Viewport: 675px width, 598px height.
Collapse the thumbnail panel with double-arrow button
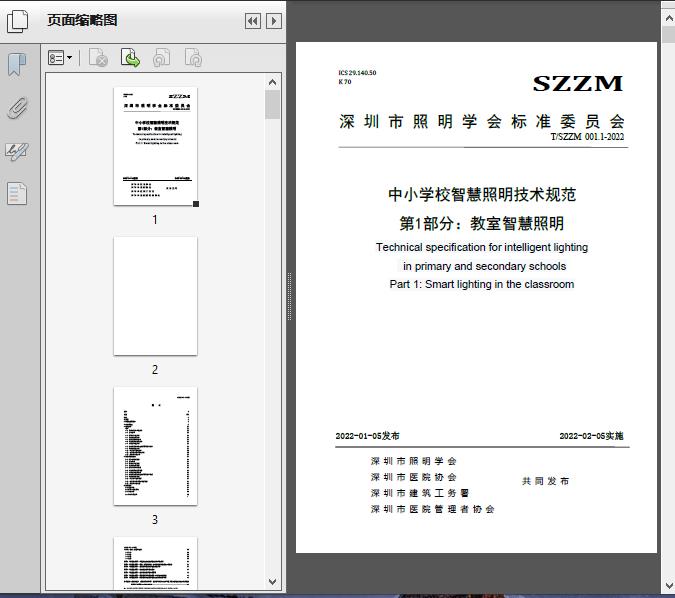(253, 21)
